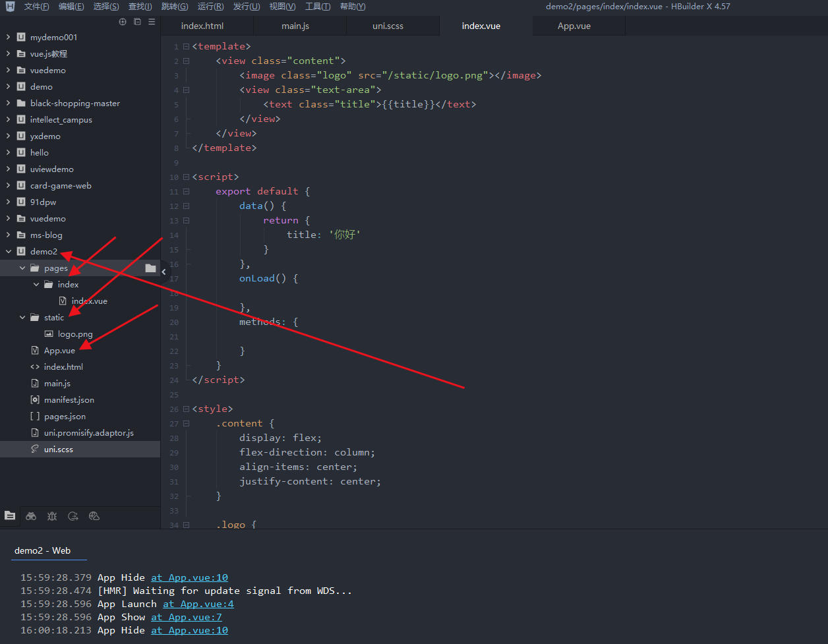Open the globe cloud panel icon
Viewport: 828px width, 644px height.
94,516
